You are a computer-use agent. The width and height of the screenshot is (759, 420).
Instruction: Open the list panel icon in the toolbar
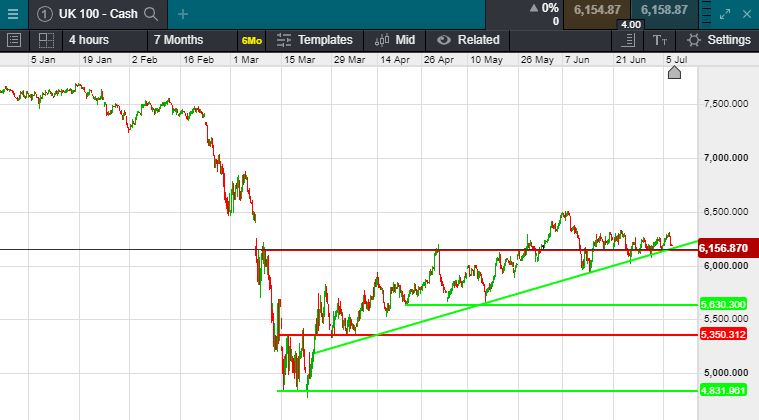14,40
